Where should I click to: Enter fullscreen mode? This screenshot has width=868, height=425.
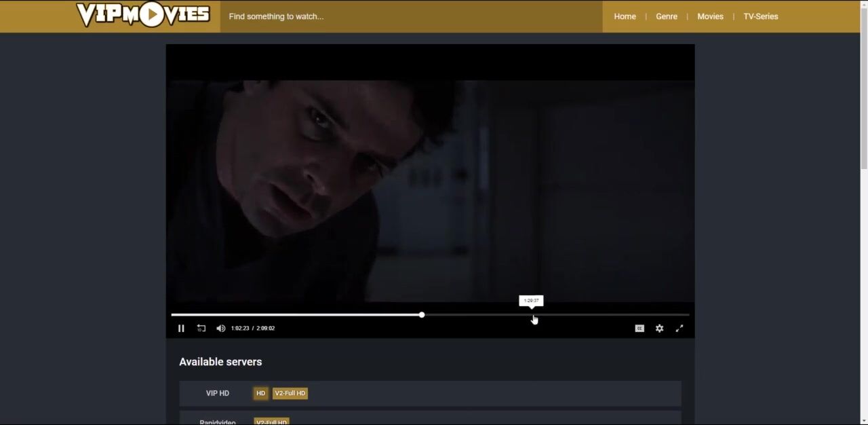coord(679,328)
